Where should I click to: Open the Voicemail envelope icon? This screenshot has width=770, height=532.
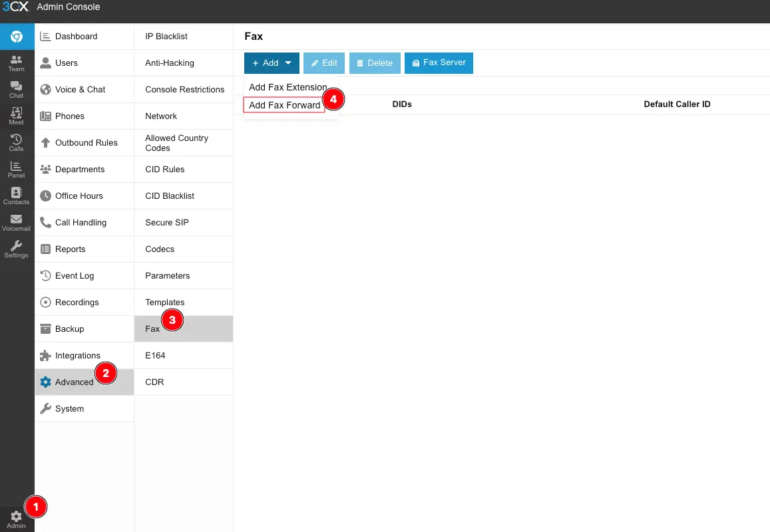point(17,223)
